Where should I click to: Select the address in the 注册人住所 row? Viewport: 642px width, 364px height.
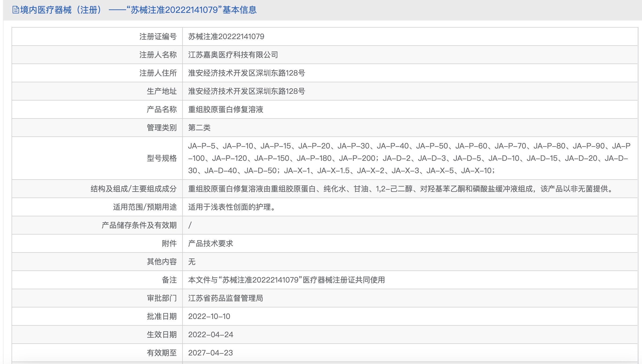[x=247, y=73]
